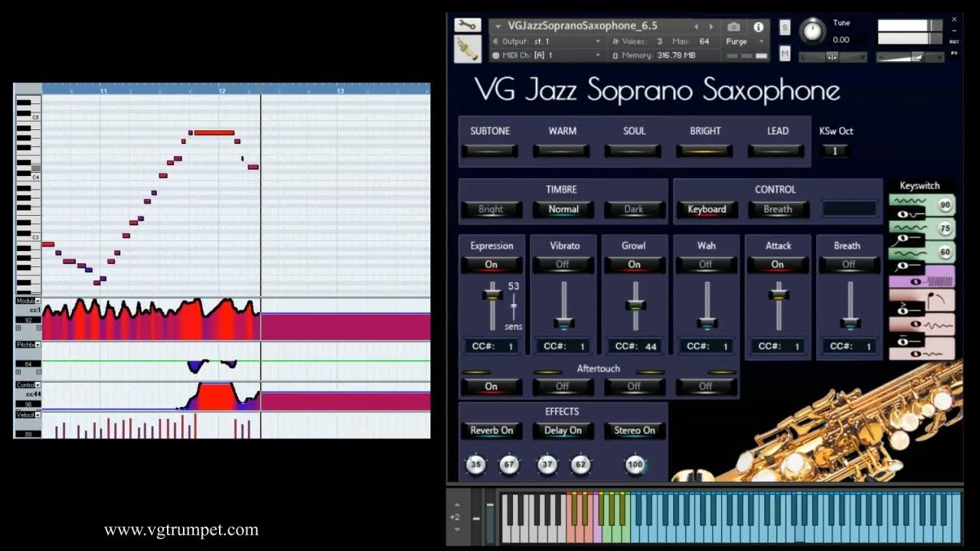The height and width of the screenshot is (551, 980).
Task: Select the SUBTONE preset button
Action: [490, 151]
